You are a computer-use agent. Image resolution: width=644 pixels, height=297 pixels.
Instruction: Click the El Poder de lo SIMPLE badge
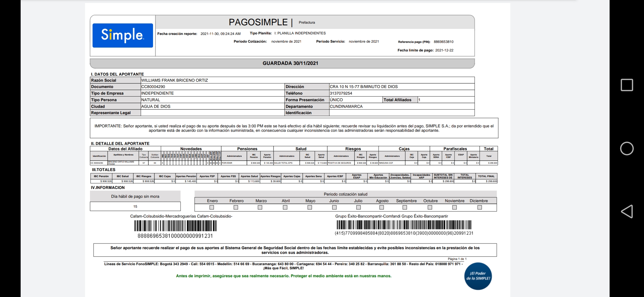(x=478, y=276)
